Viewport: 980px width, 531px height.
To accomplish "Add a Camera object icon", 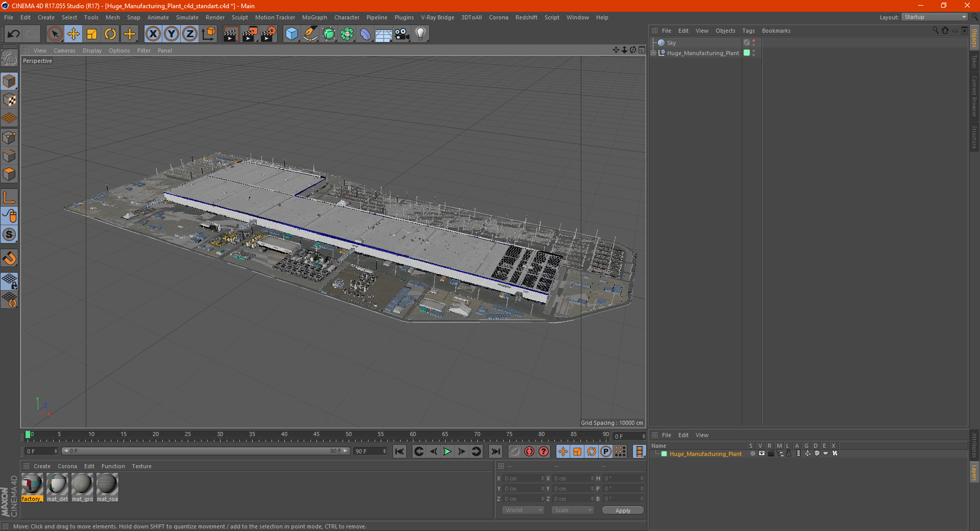I will click(x=402, y=34).
